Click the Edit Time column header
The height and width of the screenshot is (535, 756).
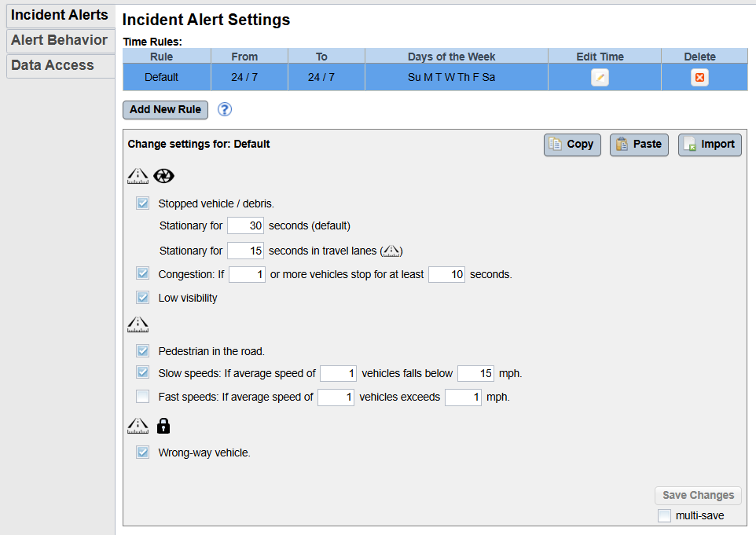point(604,56)
